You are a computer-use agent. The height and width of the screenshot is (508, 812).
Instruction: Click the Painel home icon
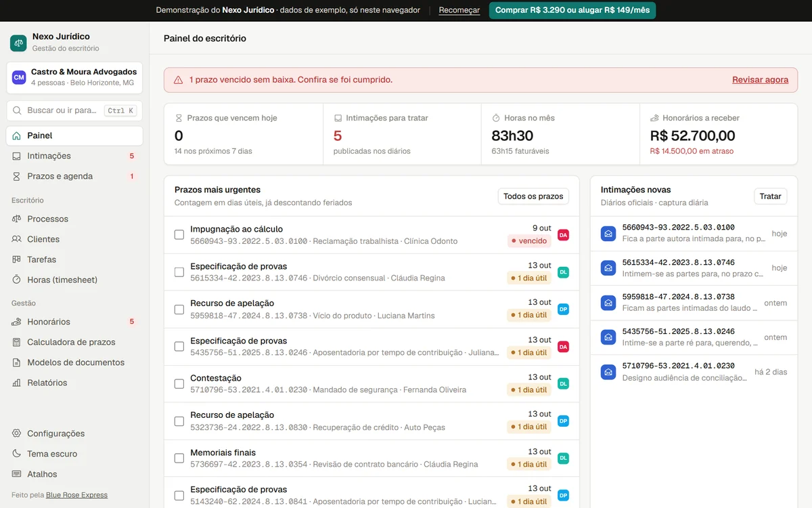(17, 135)
